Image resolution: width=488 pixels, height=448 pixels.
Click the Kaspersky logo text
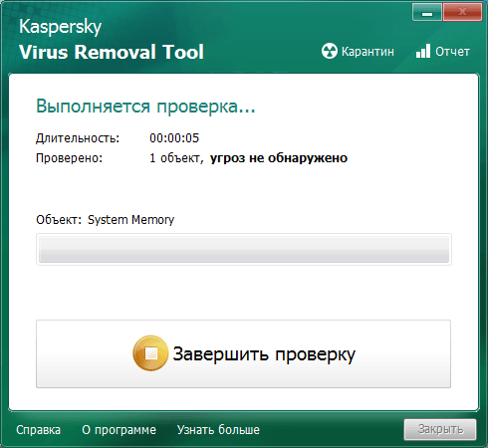click(60, 27)
